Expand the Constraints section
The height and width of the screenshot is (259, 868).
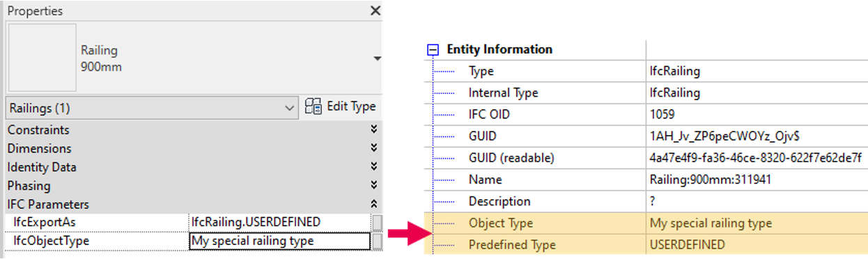[x=374, y=130]
